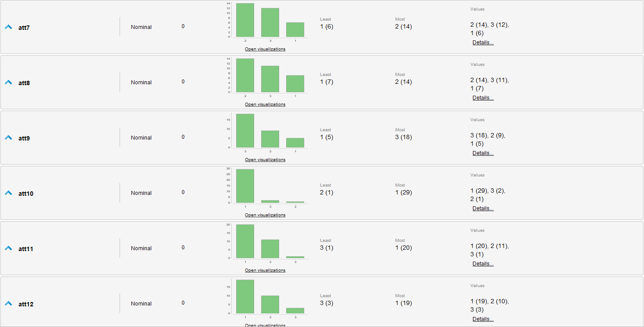Collapse the att12 attribute row
The image size is (644, 327).
tap(8, 304)
